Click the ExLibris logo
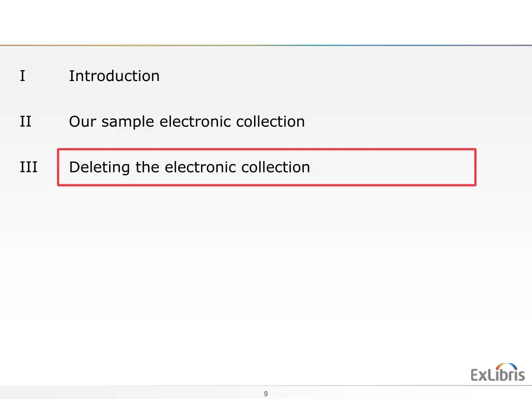 pyautogui.click(x=497, y=373)
